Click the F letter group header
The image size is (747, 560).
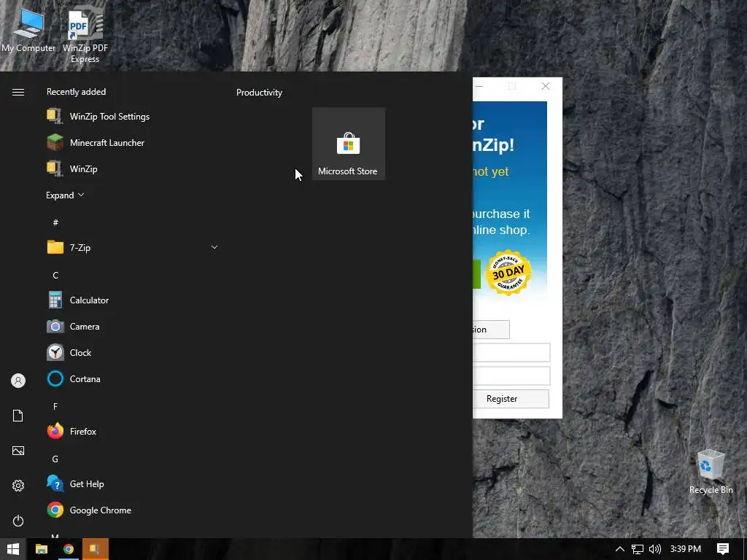(55, 406)
